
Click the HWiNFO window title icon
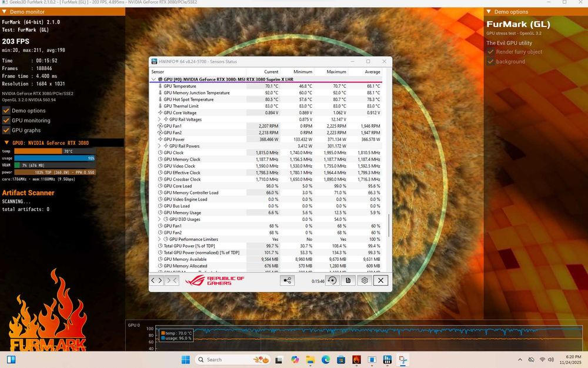pos(154,62)
